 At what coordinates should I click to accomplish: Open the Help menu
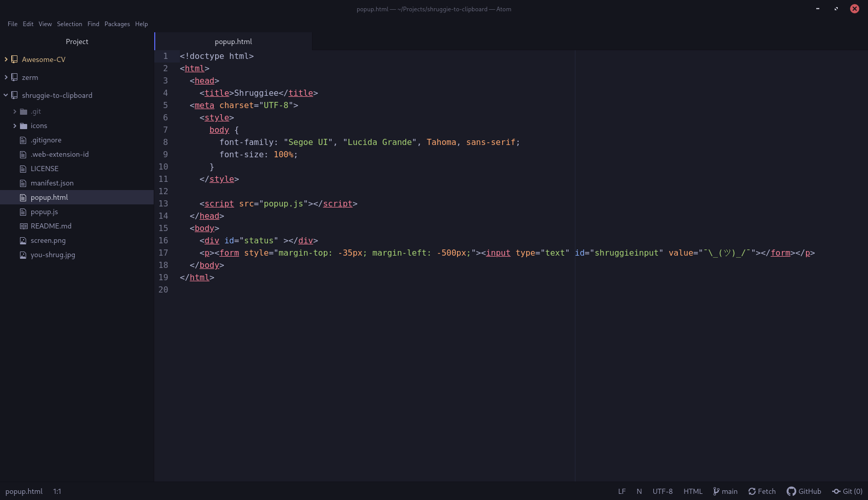pos(141,24)
